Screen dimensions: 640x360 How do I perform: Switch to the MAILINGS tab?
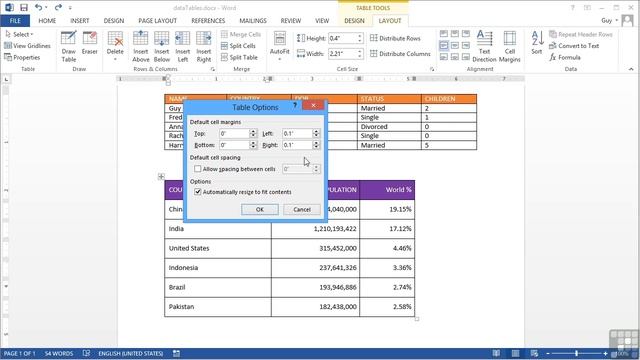coord(253,20)
